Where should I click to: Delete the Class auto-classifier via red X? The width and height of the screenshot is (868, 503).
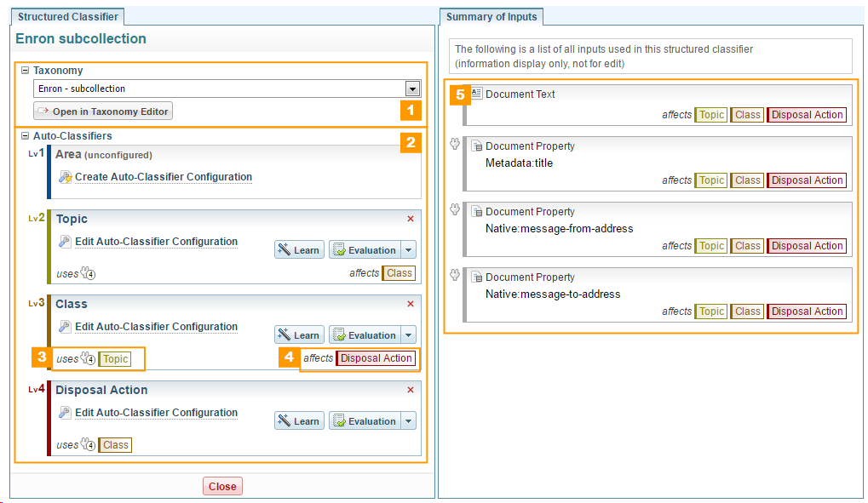point(411,304)
